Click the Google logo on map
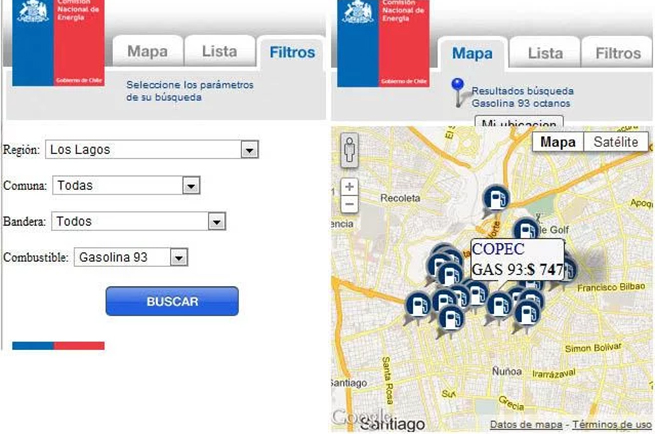This screenshot has height=434, width=655. coord(361,417)
